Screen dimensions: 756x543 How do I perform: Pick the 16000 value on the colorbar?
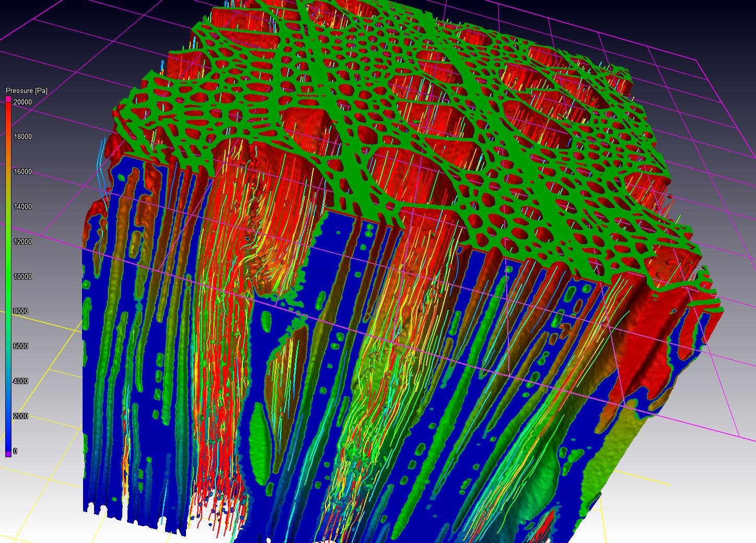(x=22, y=172)
